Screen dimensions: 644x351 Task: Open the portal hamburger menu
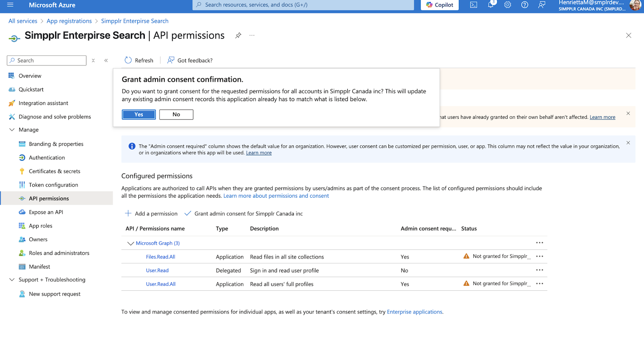click(x=10, y=5)
